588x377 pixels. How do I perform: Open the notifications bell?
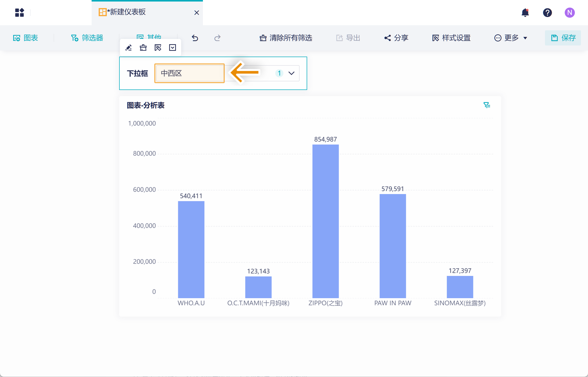525,12
